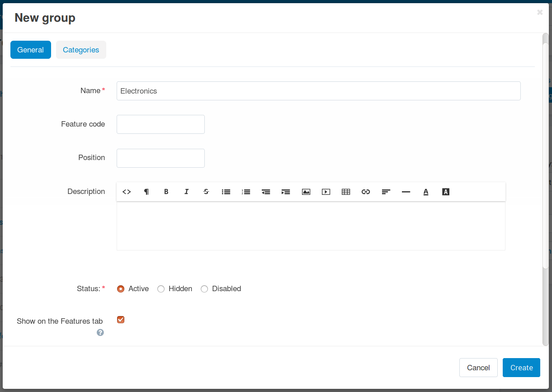Click help icon under Features tab label
This screenshot has height=392, width=552.
[x=100, y=332]
